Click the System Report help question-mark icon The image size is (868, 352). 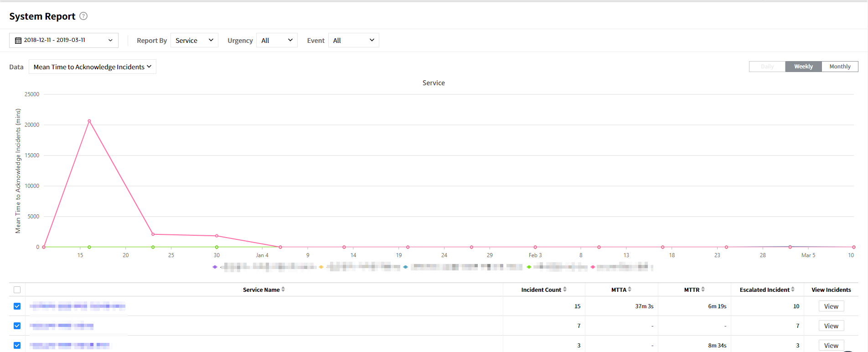83,16
